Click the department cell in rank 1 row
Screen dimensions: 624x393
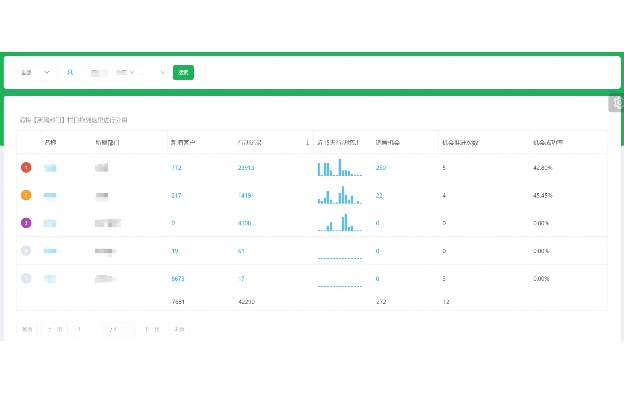click(x=101, y=167)
